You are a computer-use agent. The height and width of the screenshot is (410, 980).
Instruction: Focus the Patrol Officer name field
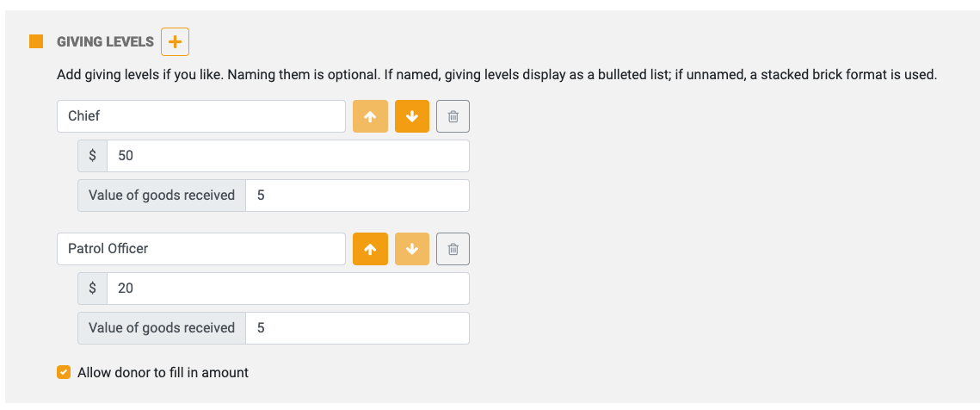(201, 249)
